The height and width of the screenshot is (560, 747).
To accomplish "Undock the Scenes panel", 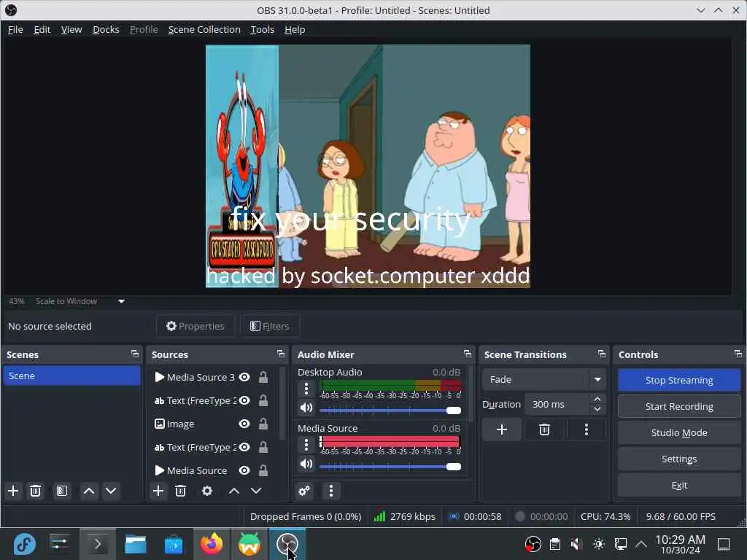I will point(135,354).
